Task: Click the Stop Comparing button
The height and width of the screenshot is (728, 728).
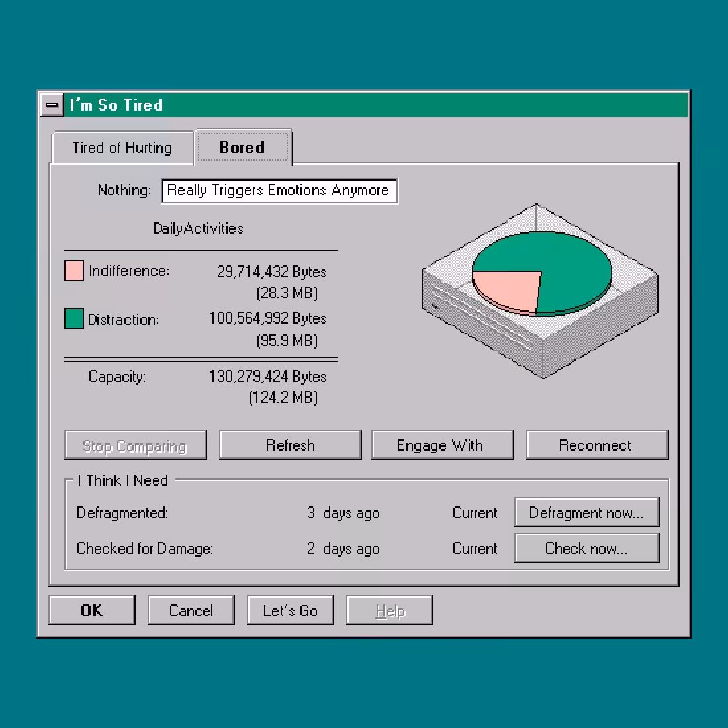Action: tap(135, 445)
